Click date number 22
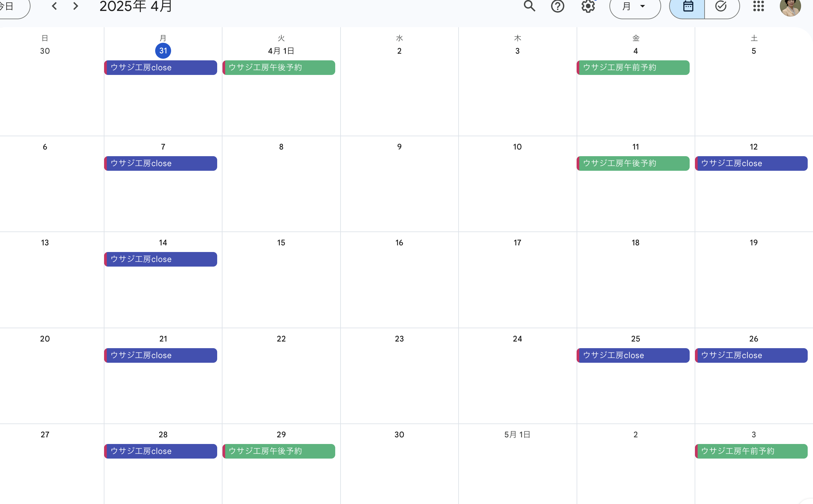813x504 pixels. [281, 339]
